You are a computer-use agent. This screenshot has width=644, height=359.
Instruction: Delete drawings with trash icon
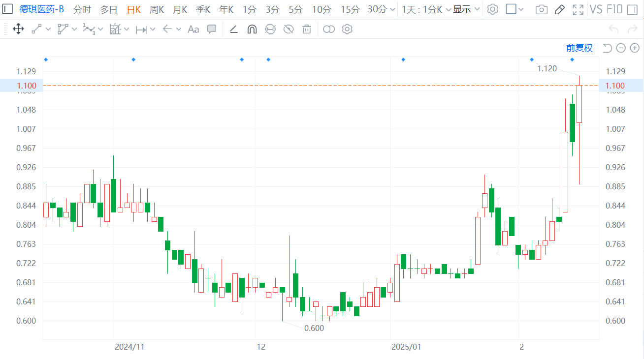click(307, 29)
